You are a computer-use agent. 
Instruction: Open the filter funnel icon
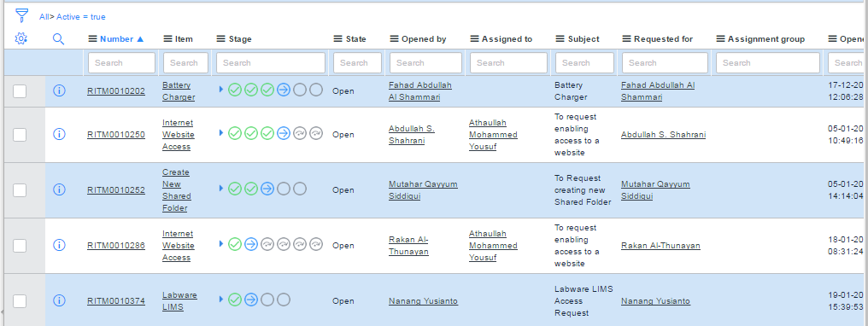(x=21, y=15)
